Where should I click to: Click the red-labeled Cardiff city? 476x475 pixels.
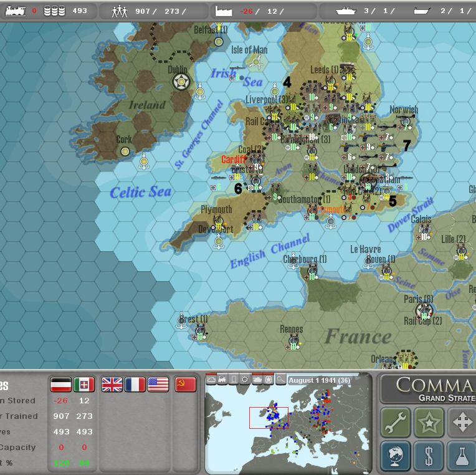coord(234,159)
